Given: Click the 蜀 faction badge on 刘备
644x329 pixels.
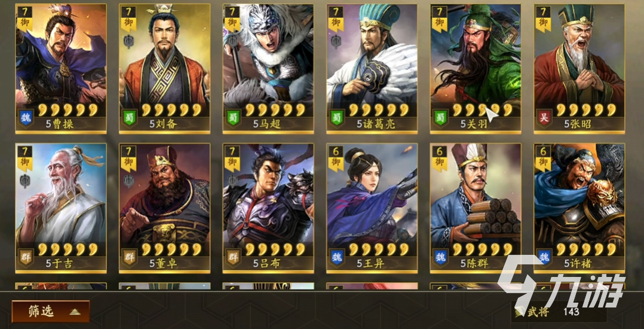Looking at the screenshot, I should (130, 117).
